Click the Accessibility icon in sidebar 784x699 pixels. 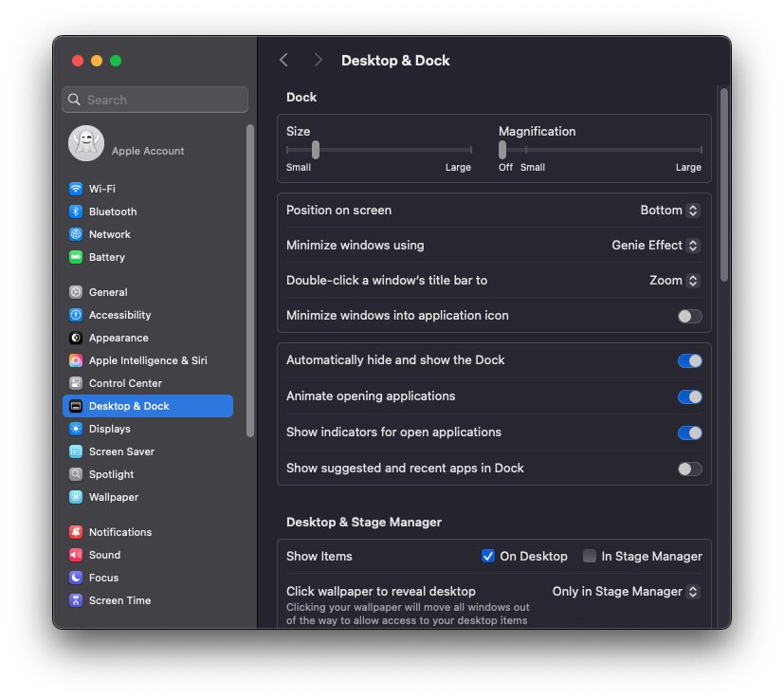click(x=76, y=315)
